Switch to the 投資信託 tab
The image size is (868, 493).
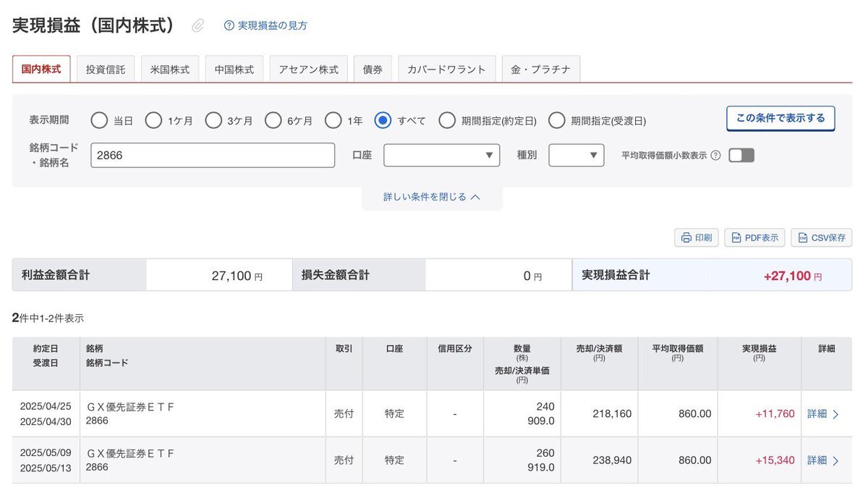(106, 69)
